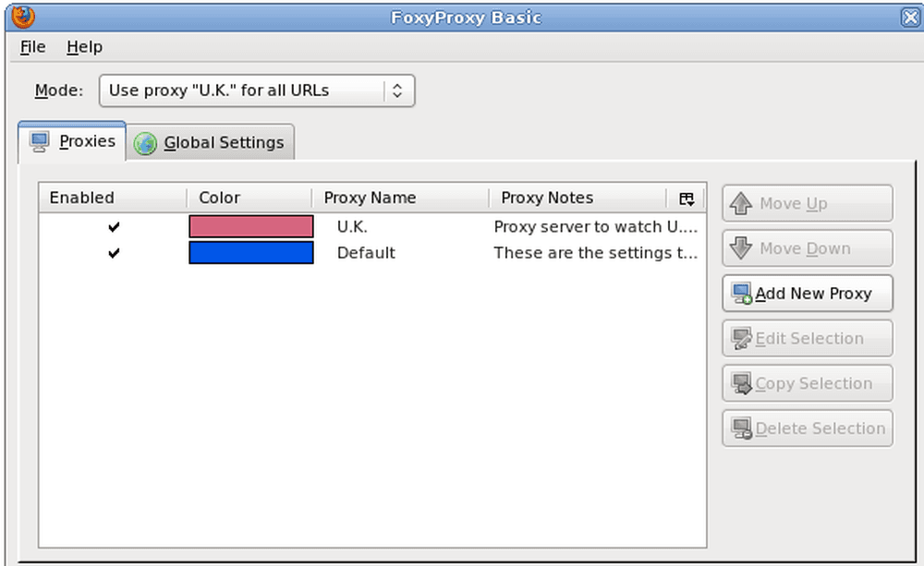This screenshot has width=924, height=566.
Task: Click the Delete Selection icon
Action: tap(742, 428)
